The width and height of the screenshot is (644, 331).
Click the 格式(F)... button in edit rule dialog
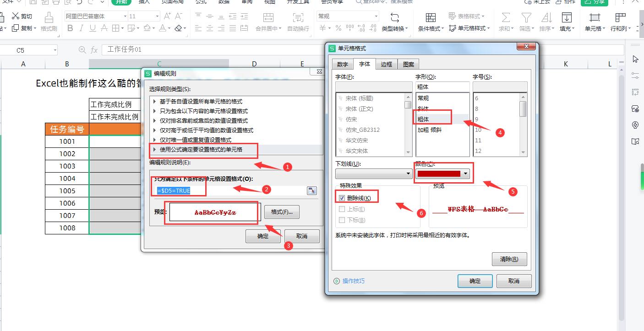click(282, 212)
